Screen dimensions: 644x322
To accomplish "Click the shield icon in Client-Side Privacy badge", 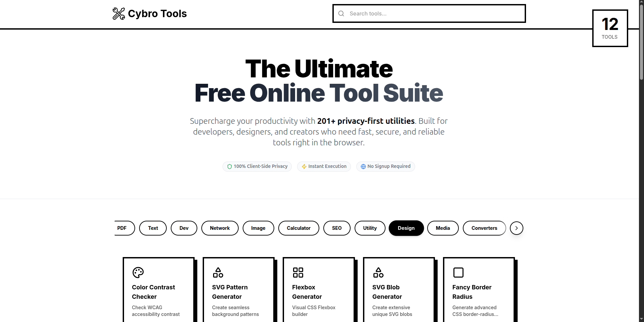I will click(229, 166).
